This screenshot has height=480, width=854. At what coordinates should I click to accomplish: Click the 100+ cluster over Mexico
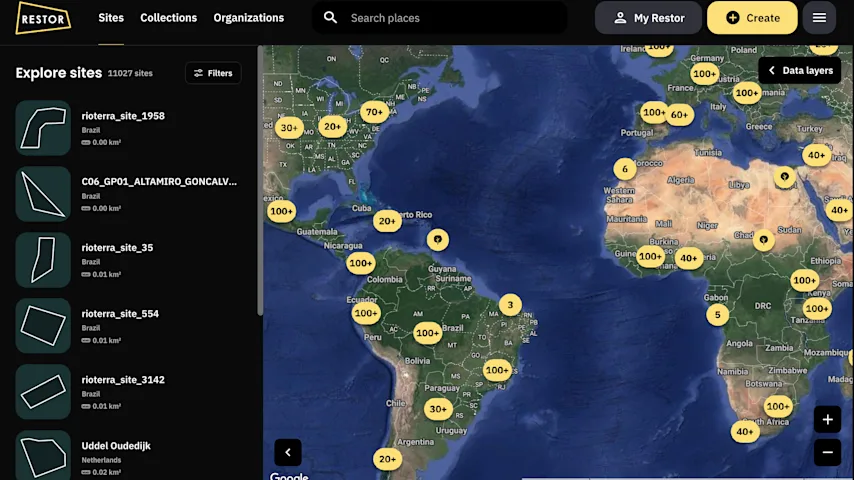pos(282,211)
